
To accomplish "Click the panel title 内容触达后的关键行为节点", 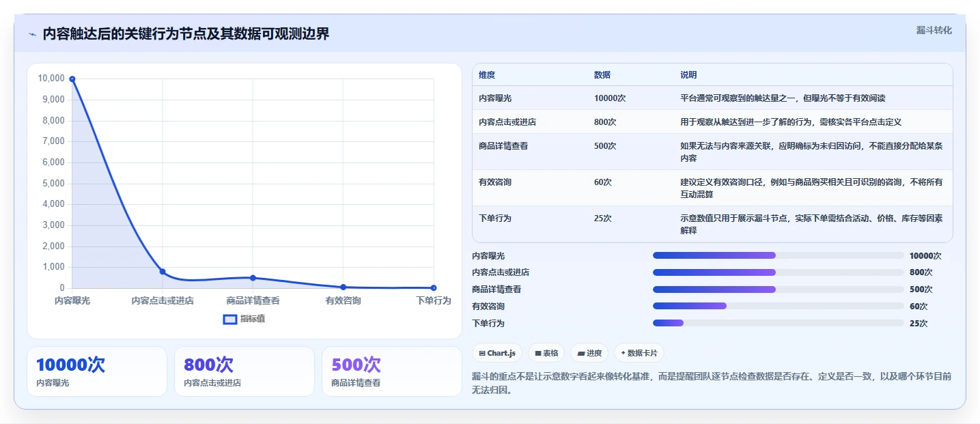I will pos(186,34).
